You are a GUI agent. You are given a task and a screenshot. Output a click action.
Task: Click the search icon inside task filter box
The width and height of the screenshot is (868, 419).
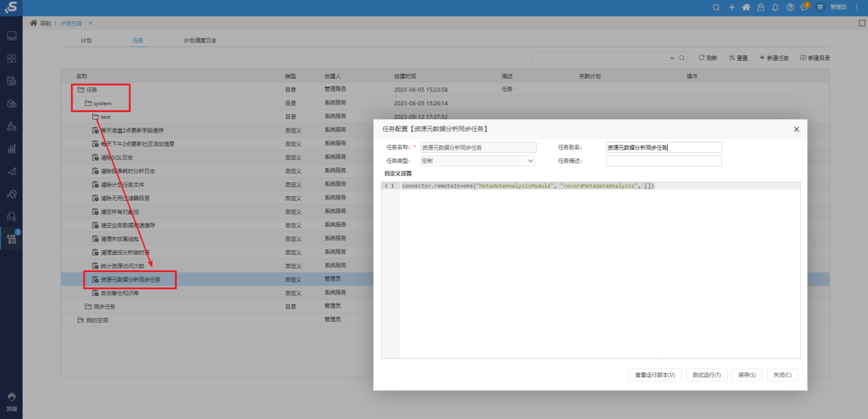[x=681, y=58]
